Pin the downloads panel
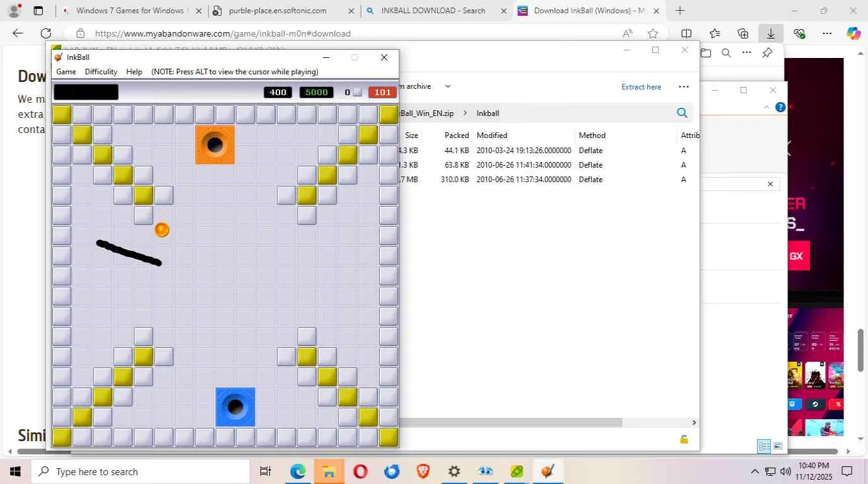The height and width of the screenshot is (484, 868). (767, 53)
